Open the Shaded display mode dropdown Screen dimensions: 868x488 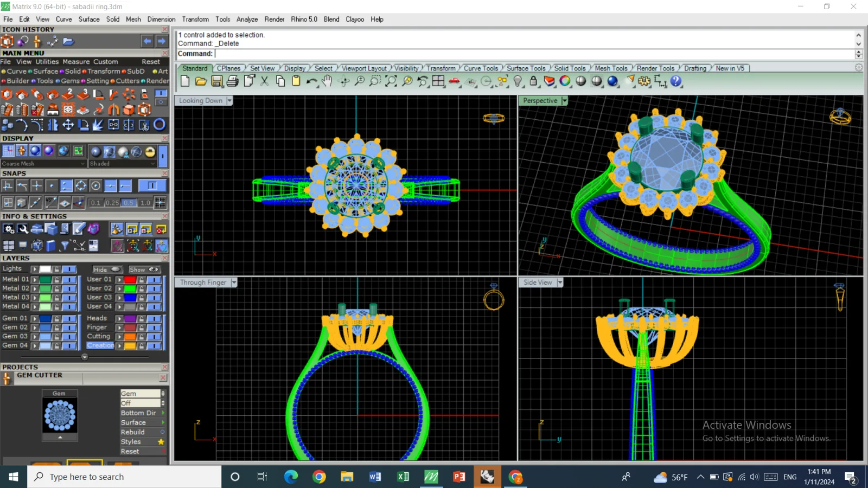[123, 164]
